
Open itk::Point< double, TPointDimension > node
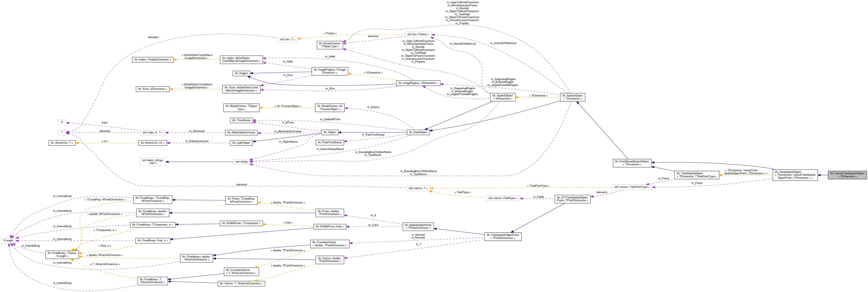coord(330,213)
